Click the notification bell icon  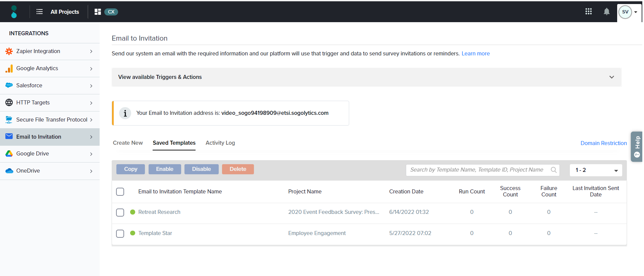[606, 12]
